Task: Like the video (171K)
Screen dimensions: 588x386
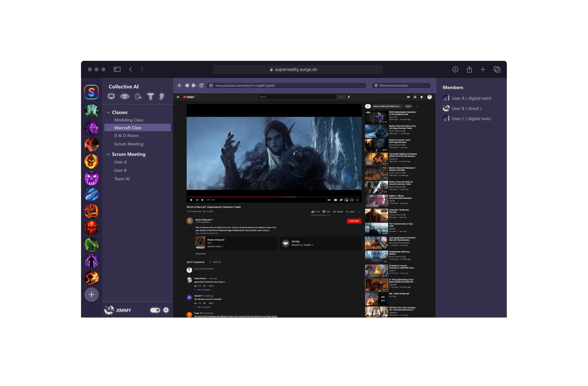Action: tap(315, 212)
